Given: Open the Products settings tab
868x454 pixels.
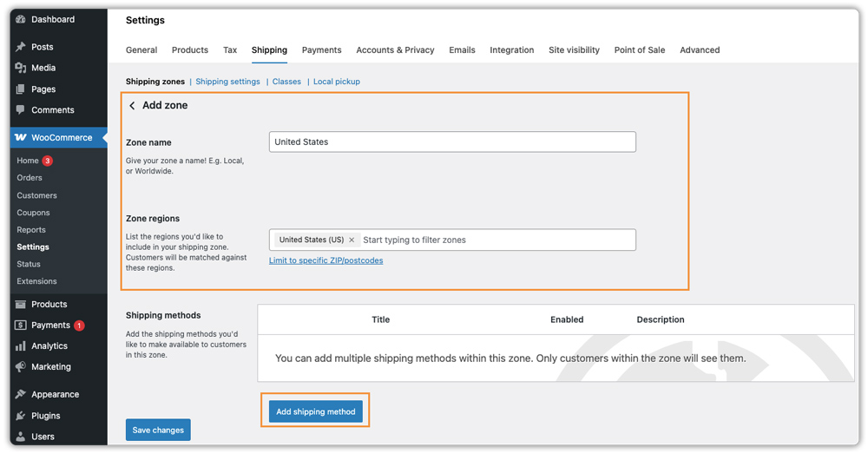Looking at the screenshot, I should [x=190, y=49].
